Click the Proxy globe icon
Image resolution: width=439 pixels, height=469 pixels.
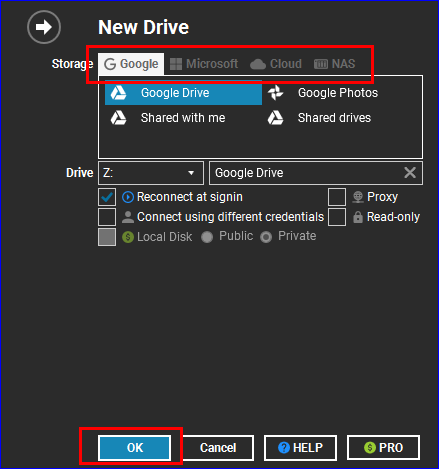point(358,197)
